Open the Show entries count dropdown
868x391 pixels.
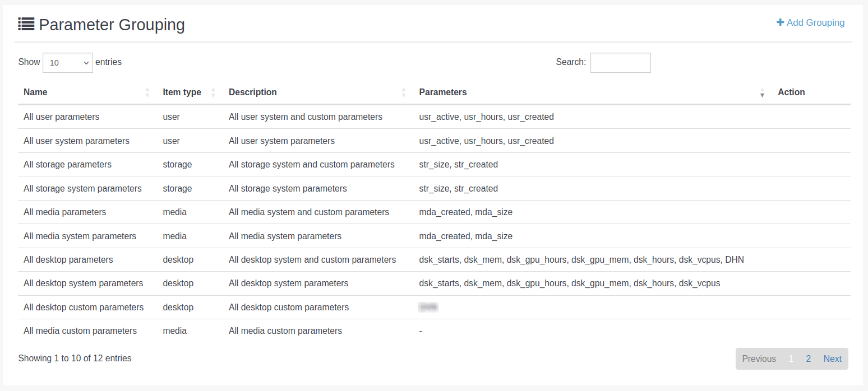click(68, 63)
